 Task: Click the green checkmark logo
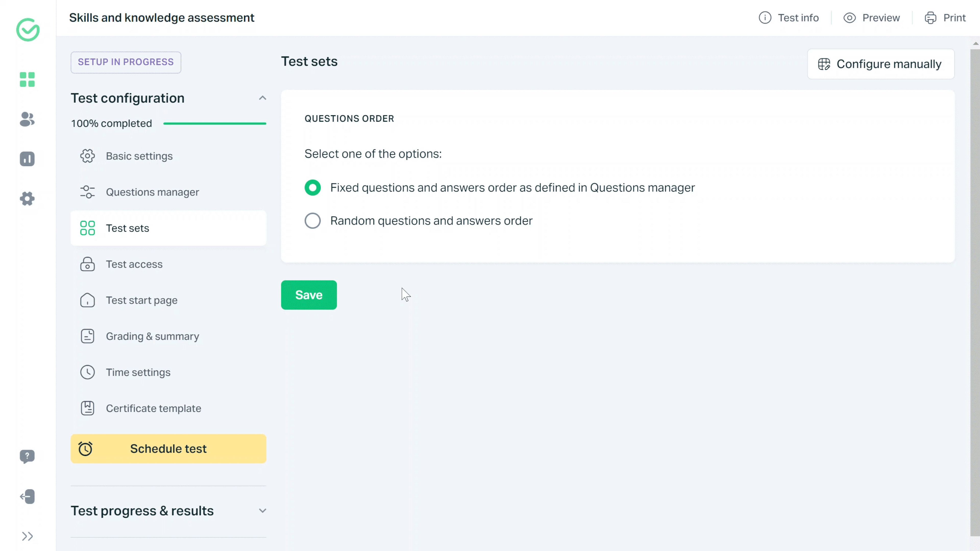tap(28, 30)
